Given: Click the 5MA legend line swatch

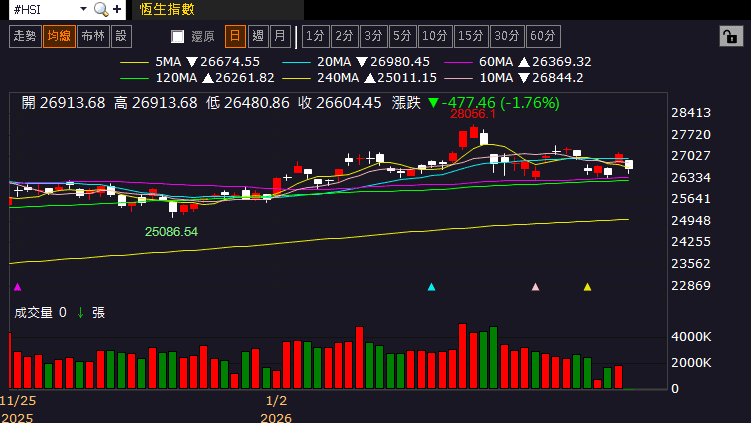Looking at the screenshot, I should [x=134, y=62].
